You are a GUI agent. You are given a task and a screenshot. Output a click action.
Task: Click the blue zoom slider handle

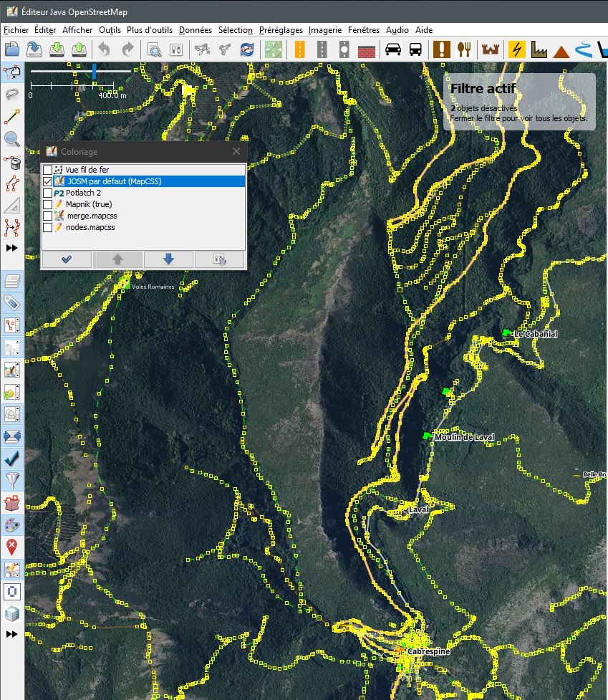94,72
